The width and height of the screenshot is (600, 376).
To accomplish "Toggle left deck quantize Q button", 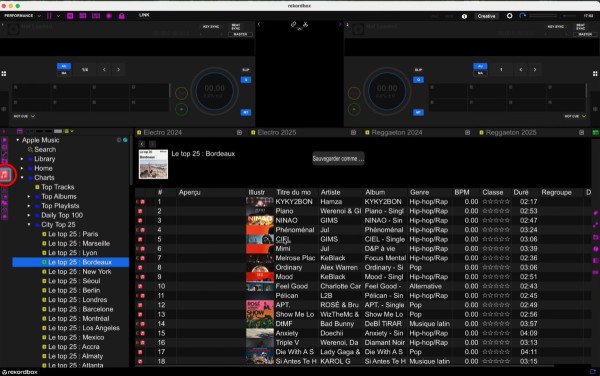I will (x=246, y=80).
